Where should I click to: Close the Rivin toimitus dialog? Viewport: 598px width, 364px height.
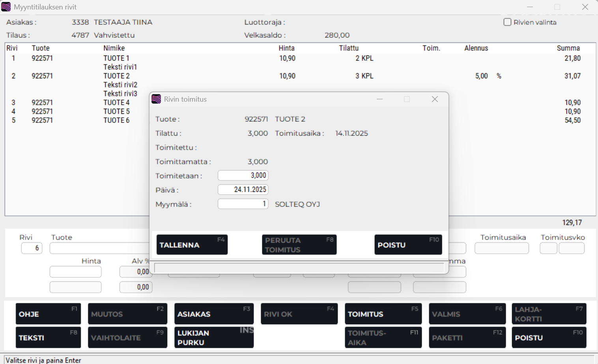(x=435, y=99)
